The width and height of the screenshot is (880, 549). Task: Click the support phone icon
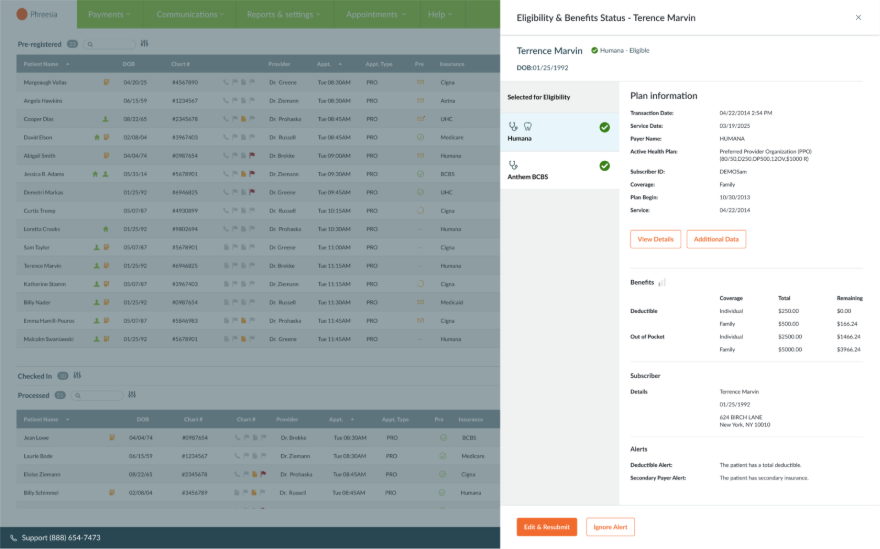point(14,538)
